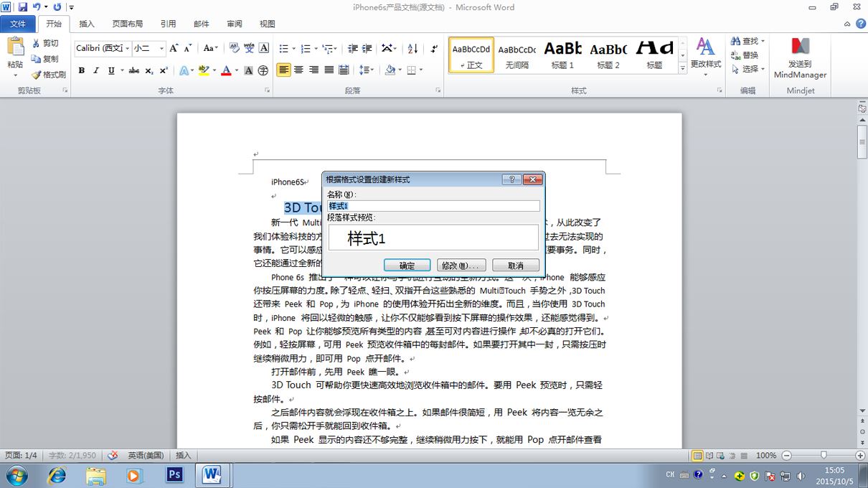Toggle Underline formatting
This screenshot has width=868, height=488.
click(111, 70)
